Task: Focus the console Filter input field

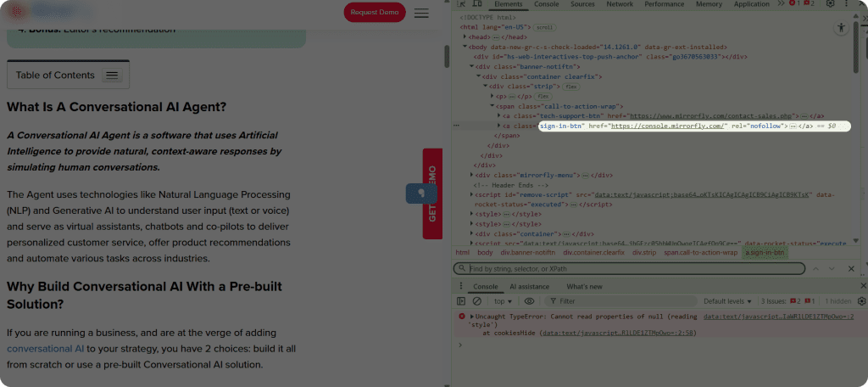Action: click(619, 301)
